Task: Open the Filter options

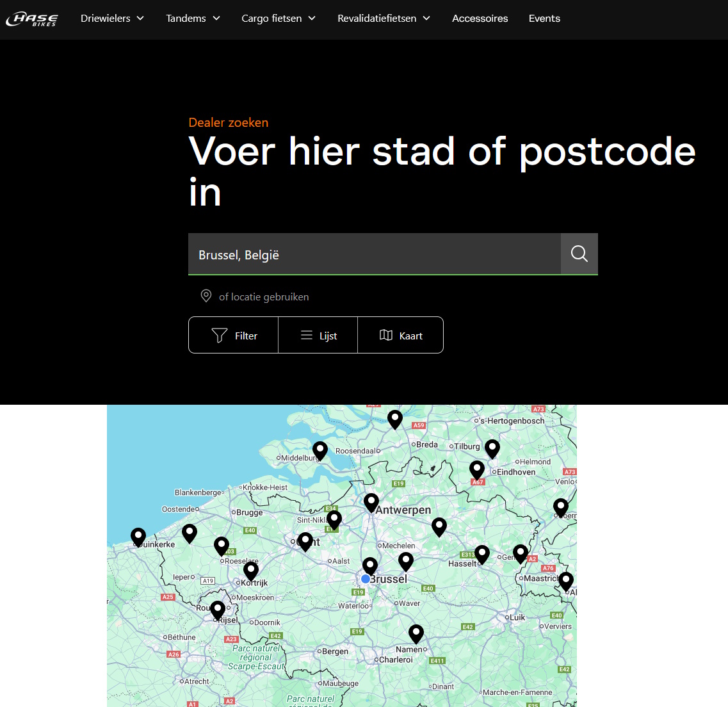Action: tap(234, 336)
